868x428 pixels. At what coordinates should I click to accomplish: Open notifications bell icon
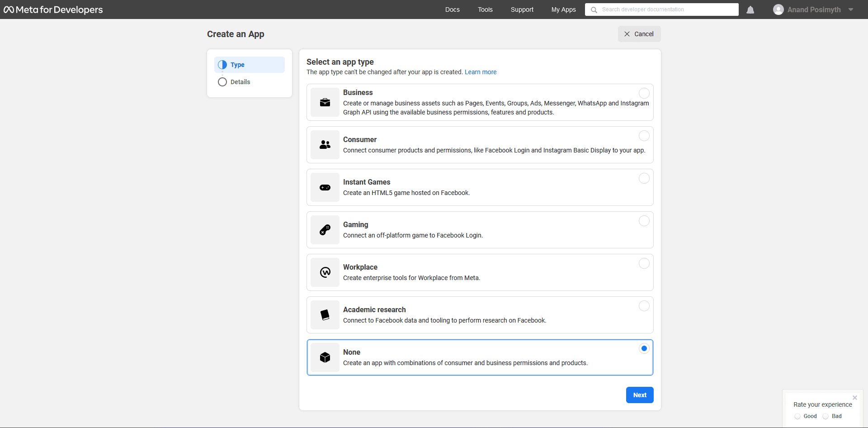750,10
